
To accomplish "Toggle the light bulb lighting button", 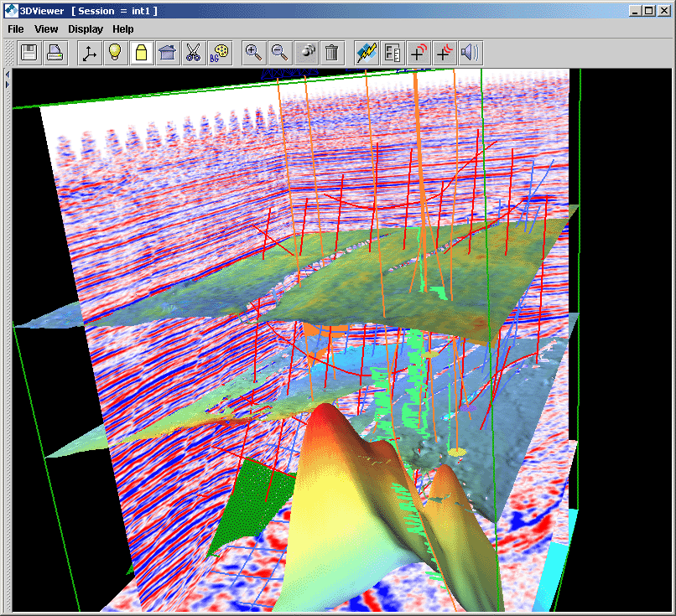I will click(x=116, y=54).
